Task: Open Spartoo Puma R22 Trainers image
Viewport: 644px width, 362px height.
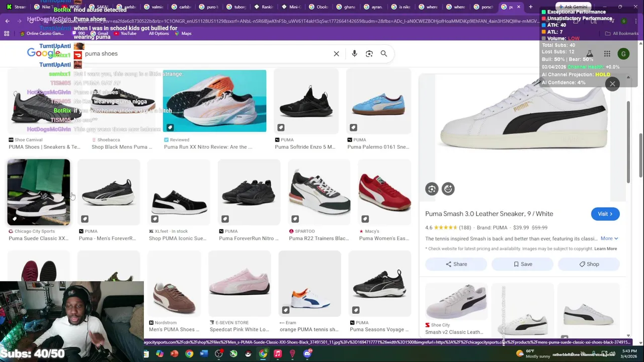Action: click(x=319, y=192)
